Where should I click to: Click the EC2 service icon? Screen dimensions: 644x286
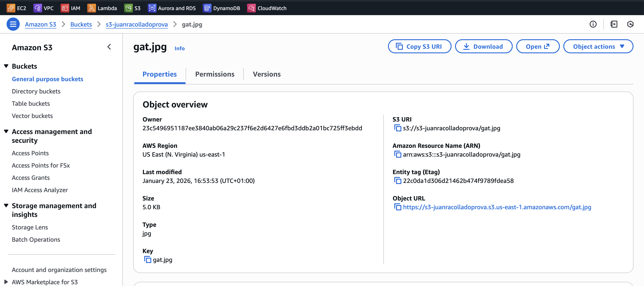[x=11, y=8]
